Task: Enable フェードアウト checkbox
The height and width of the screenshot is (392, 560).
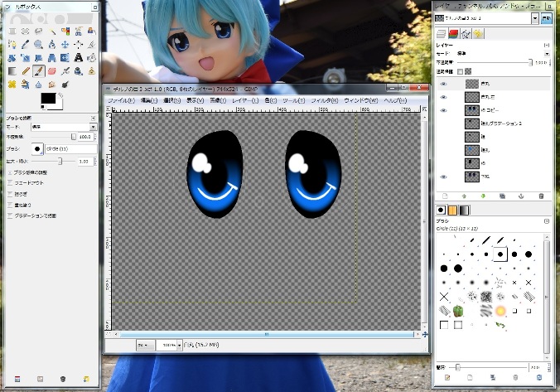Action: coord(10,183)
